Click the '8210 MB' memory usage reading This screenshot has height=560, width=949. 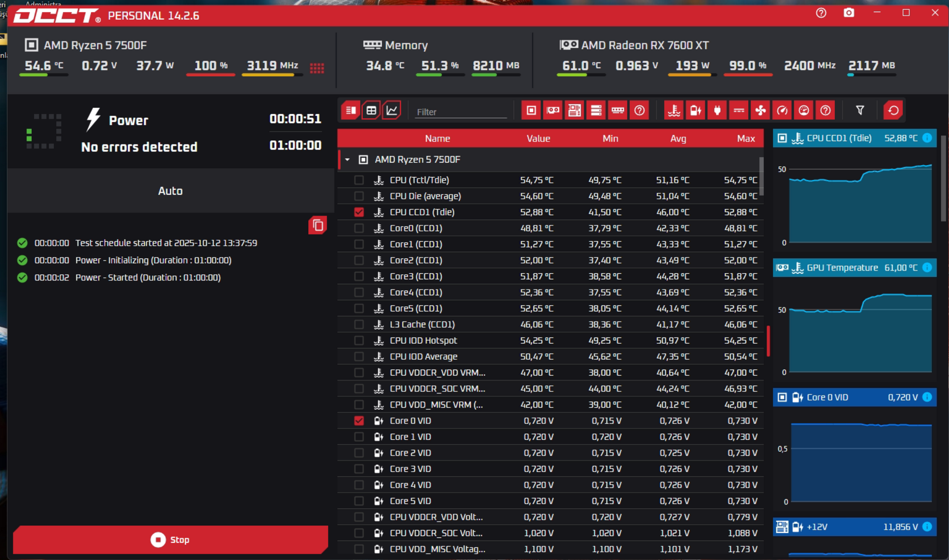coord(496,66)
